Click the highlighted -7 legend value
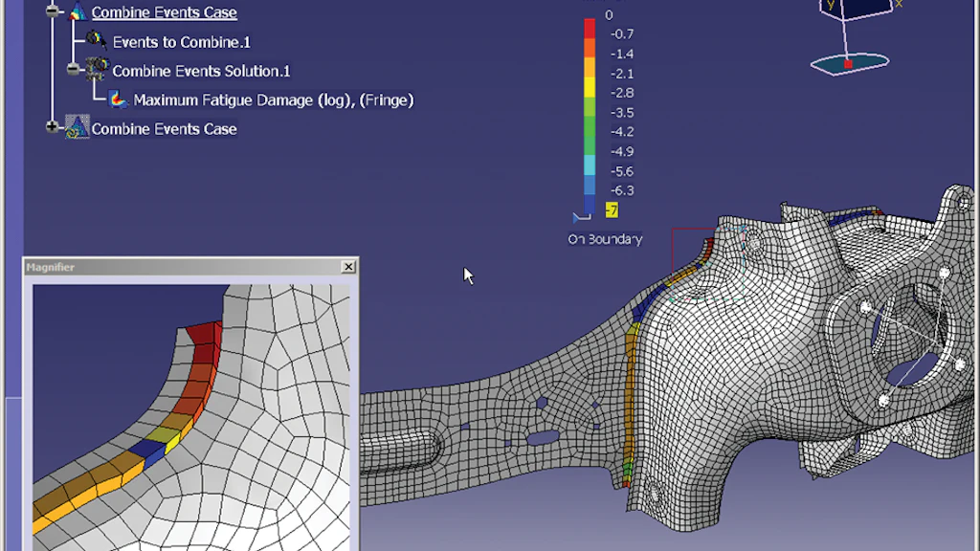The height and width of the screenshot is (551, 980). (x=612, y=209)
